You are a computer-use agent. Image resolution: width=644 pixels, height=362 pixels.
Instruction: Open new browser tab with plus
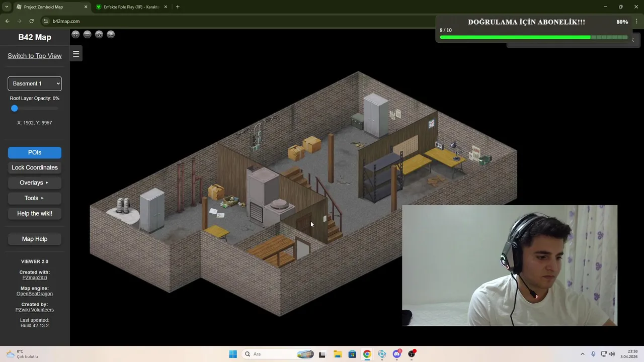(x=178, y=7)
